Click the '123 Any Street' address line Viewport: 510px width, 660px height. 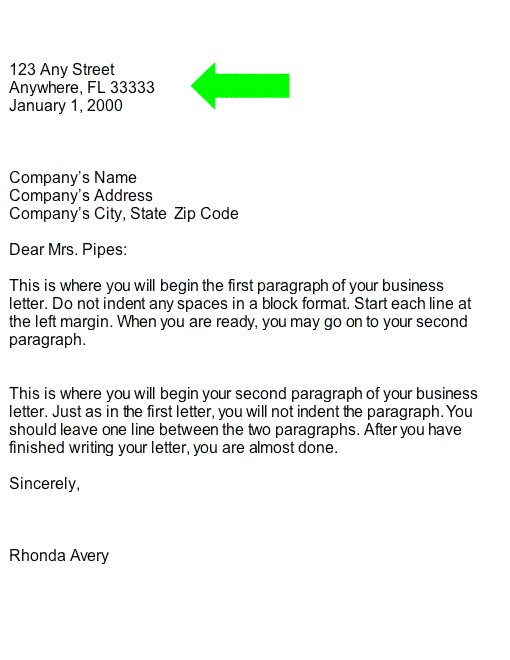pos(62,69)
